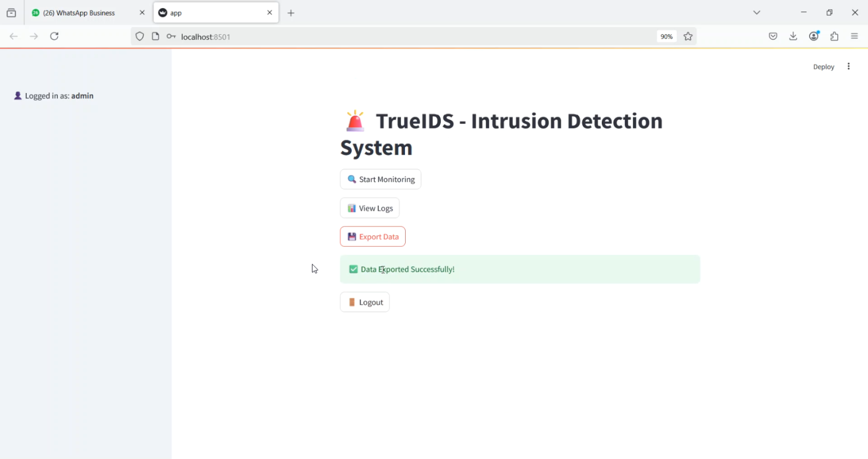This screenshot has width=868, height=459.
Task: Restore down the Firefox window
Action: coord(829,13)
